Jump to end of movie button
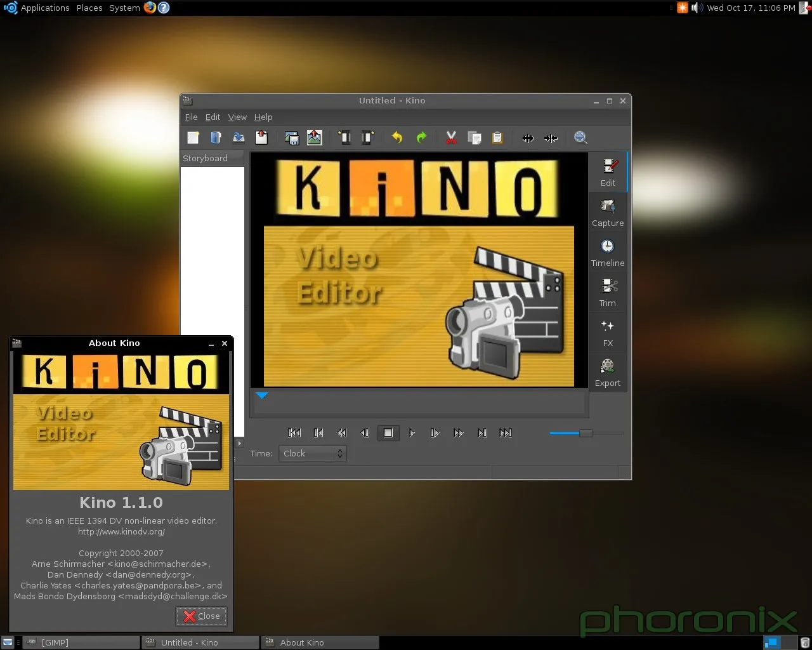 [x=506, y=433]
